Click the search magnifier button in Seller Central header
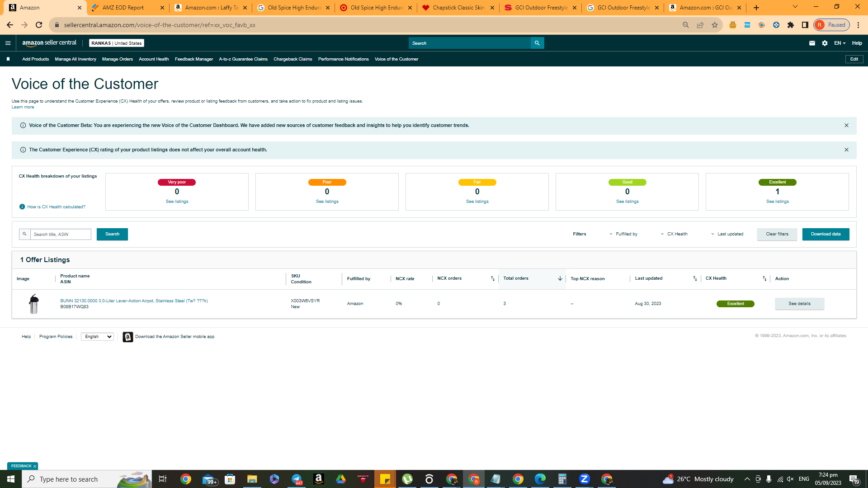868x488 pixels. (537, 43)
